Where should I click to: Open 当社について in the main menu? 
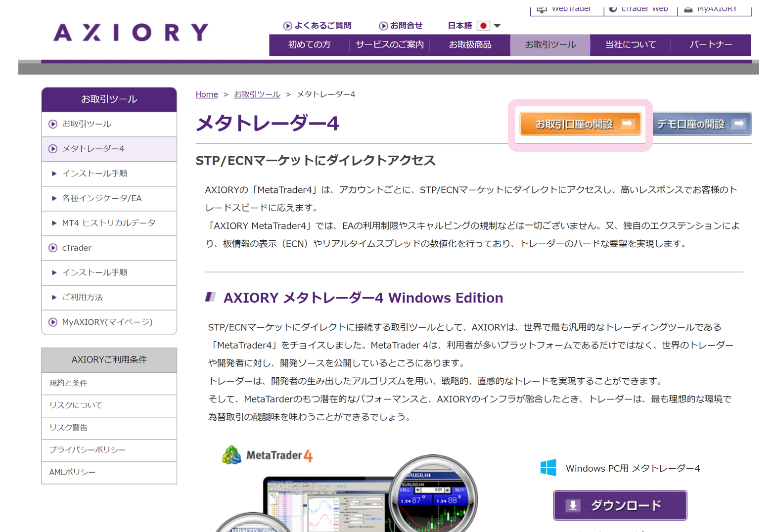[x=631, y=44]
